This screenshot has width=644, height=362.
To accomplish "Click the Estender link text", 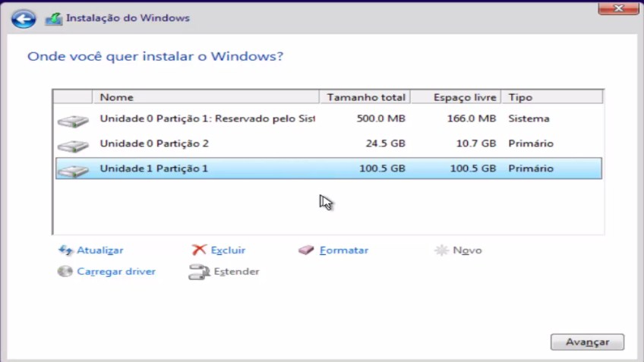I will coord(237,272).
